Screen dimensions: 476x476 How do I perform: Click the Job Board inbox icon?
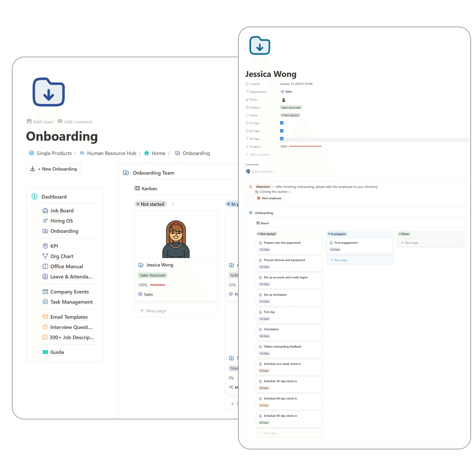(45, 211)
